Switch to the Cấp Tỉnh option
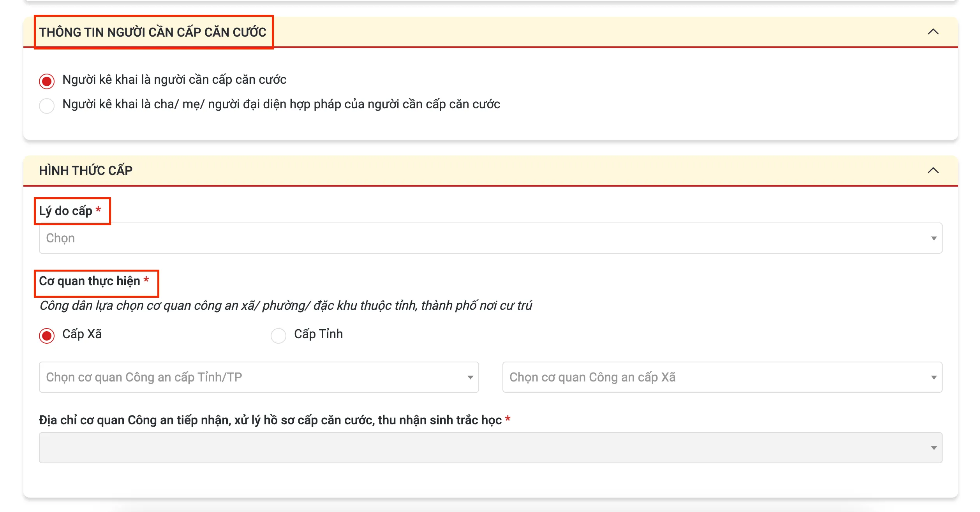 point(278,335)
